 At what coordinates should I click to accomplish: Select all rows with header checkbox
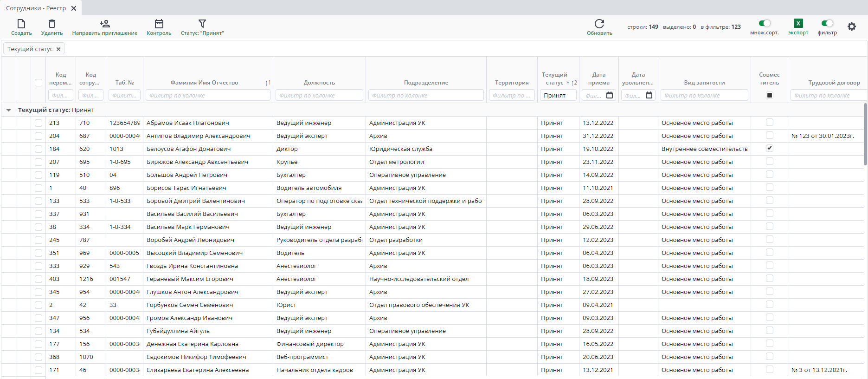click(x=39, y=83)
